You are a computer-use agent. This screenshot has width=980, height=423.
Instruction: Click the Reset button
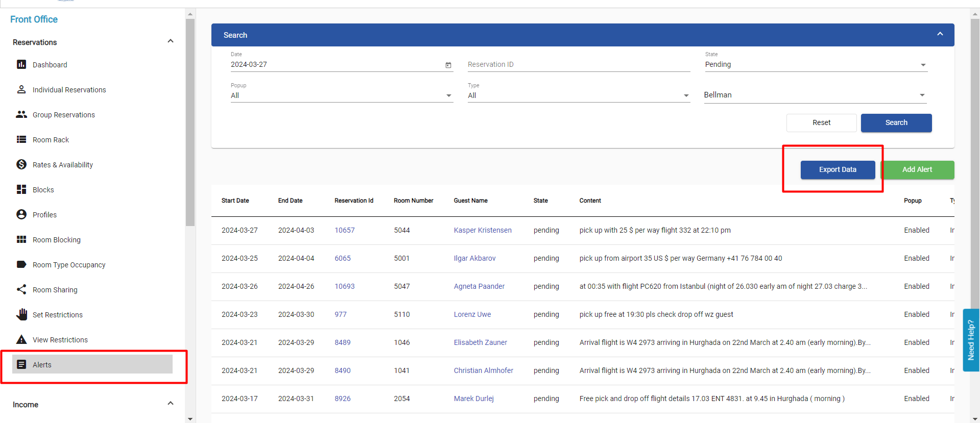tap(822, 123)
